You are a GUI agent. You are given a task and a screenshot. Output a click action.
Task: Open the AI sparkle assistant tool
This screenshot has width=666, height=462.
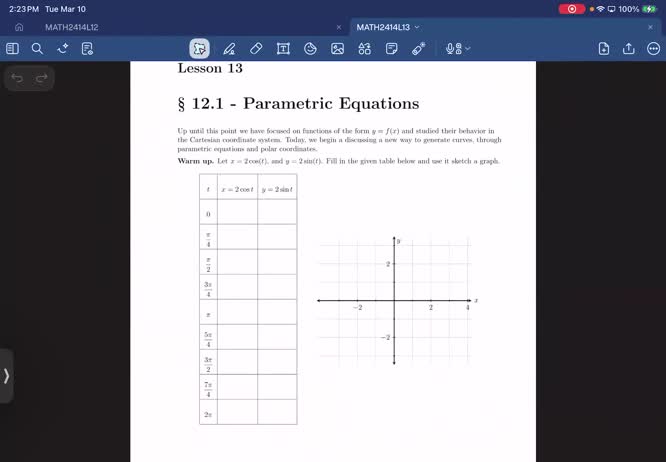tap(62, 48)
